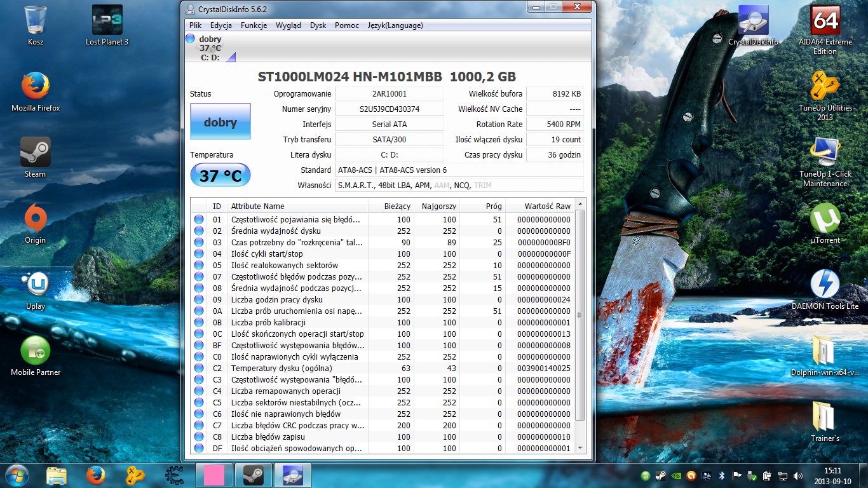Viewport: 868px width, 488px height.
Task: Select the disk selector with the blue status orb
Action: 211,48
